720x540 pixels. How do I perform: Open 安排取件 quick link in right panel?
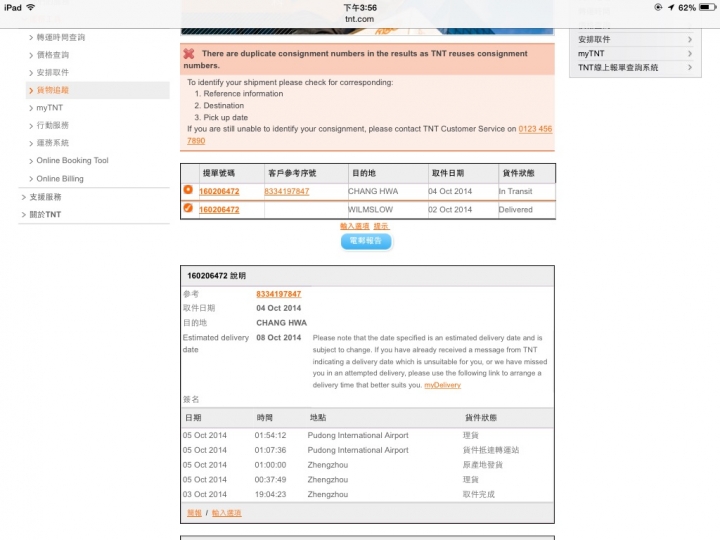[x=594, y=39]
